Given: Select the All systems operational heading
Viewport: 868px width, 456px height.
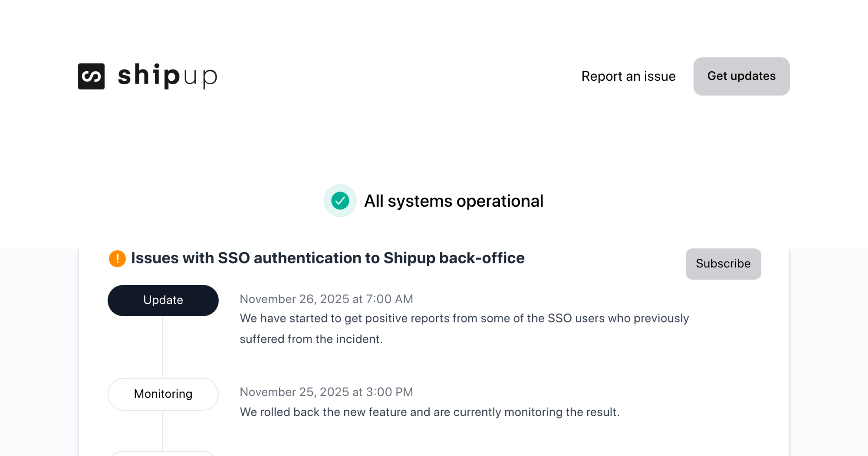Looking at the screenshot, I should pyautogui.click(x=454, y=201).
